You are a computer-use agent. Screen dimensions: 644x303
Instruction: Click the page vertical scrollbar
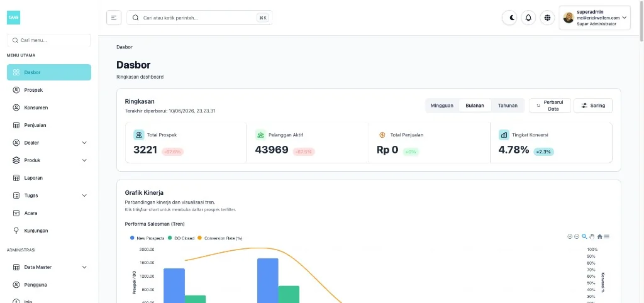[641, 21]
